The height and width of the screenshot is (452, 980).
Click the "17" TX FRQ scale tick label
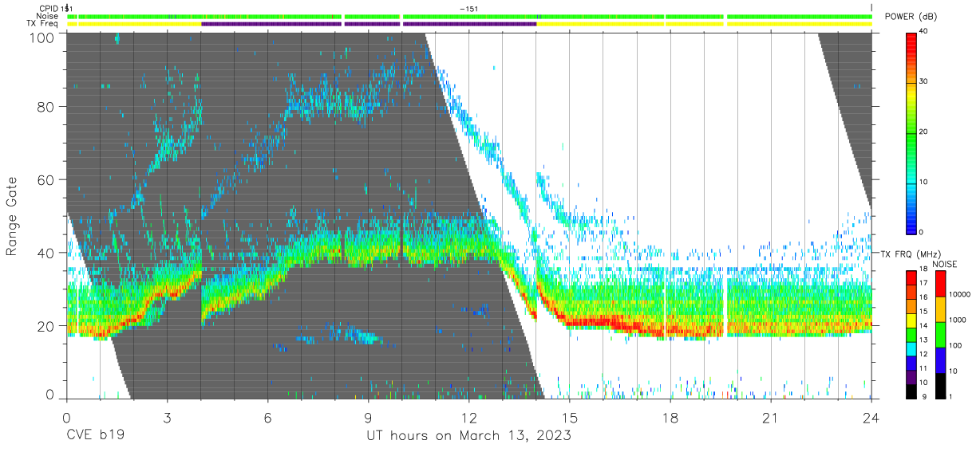(x=925, y=284)
